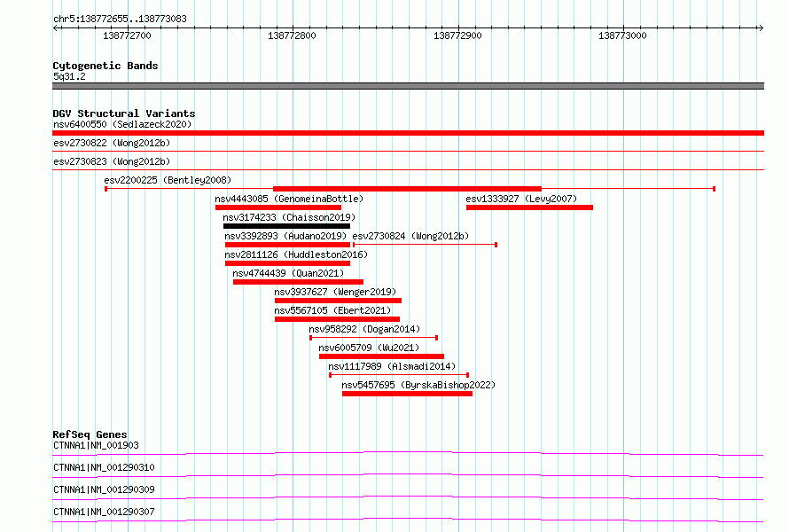The height and width of the screenshot is (532, 789).
Task: Click the nsv5567105 (Ebert2021) label
Action: (332, 310)
